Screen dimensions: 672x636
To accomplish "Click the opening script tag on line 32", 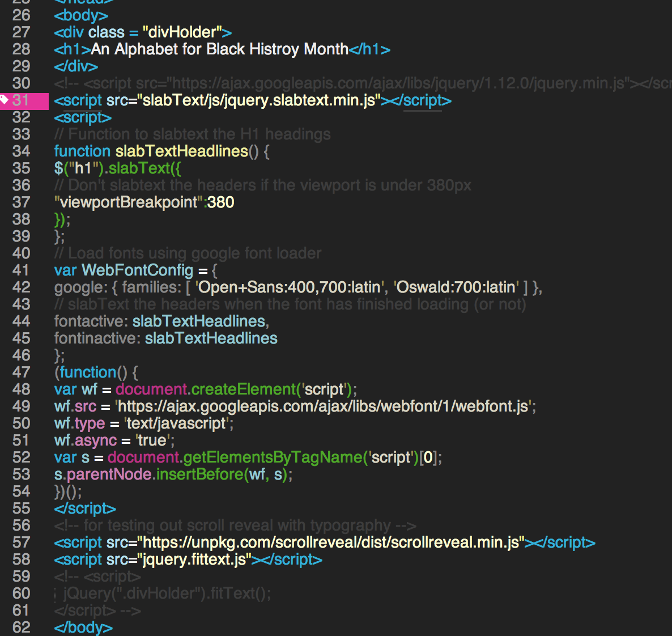I will [x=83, y=118].
